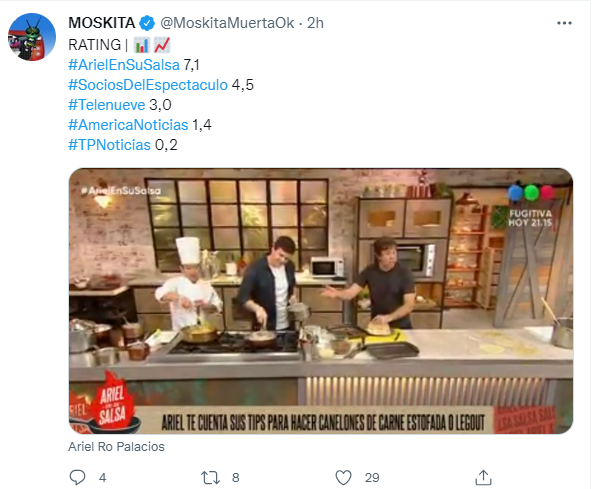Viewport: 606px width, 489px height.
Task: Open the @MoskitaMuertaOk handle
Action: (227, 23)
